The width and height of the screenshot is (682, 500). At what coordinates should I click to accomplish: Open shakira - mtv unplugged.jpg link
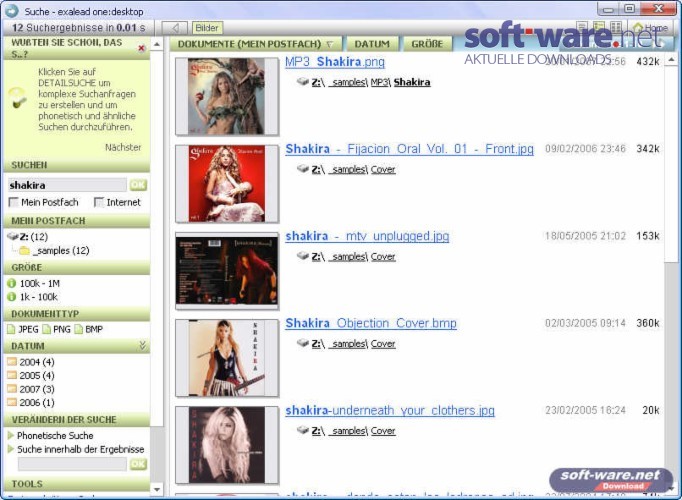click(367, 236)
